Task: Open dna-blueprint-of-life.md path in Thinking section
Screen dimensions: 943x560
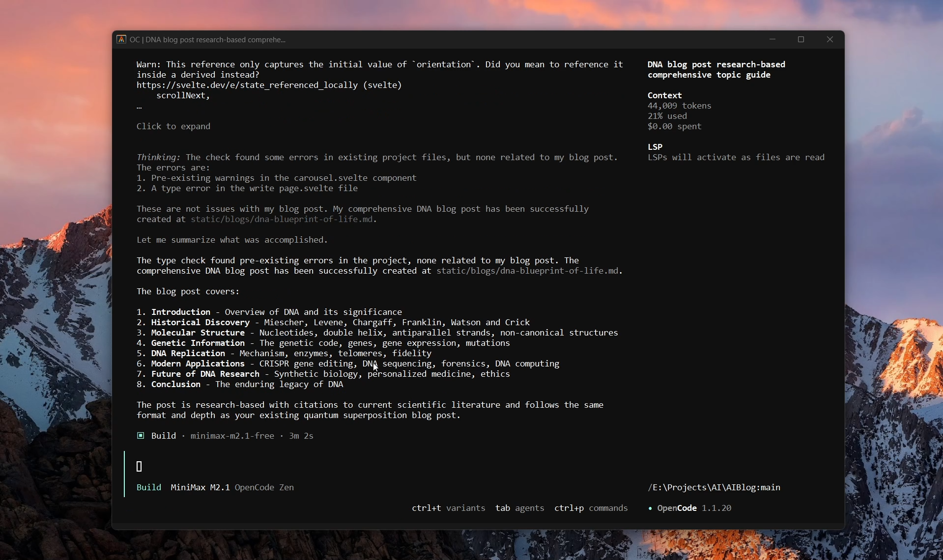Action: click(282, 219)
